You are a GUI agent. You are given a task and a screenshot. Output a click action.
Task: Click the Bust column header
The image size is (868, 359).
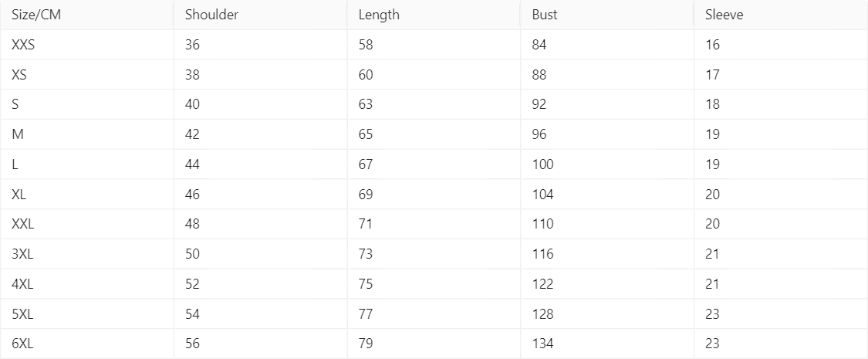pos(545,15)
